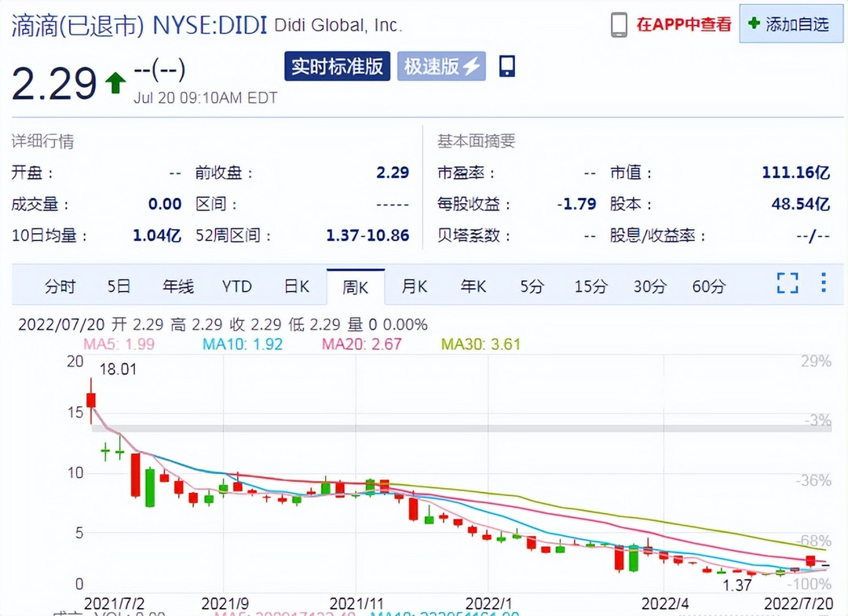
Task: Click the NYSE:DIDI ticker title
Action: [210, 25]
